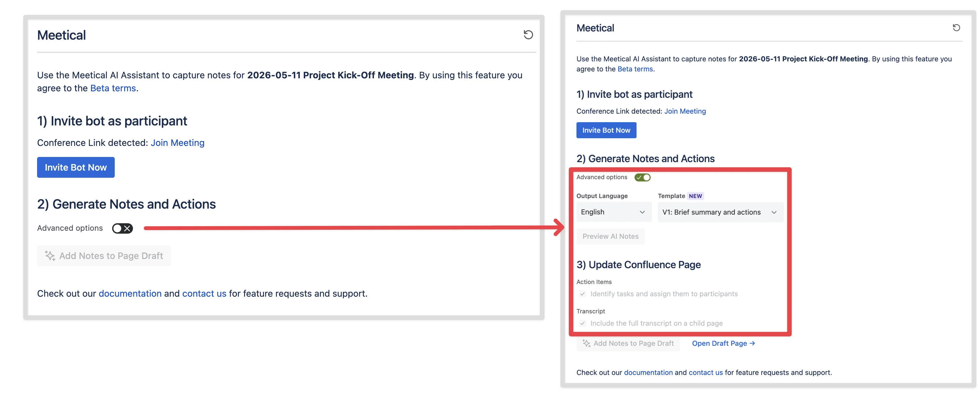Image resolution: width=980 pixels, height=401 pixels.
Task: Check Identify tasks and assign them to participants
Action: click(582, 294)
